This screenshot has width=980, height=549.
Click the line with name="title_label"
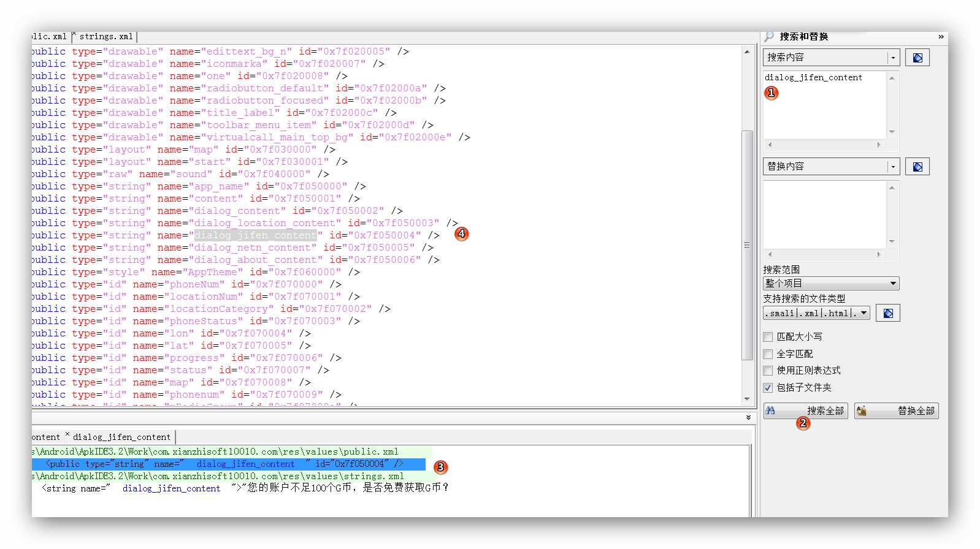coord(215,113)
